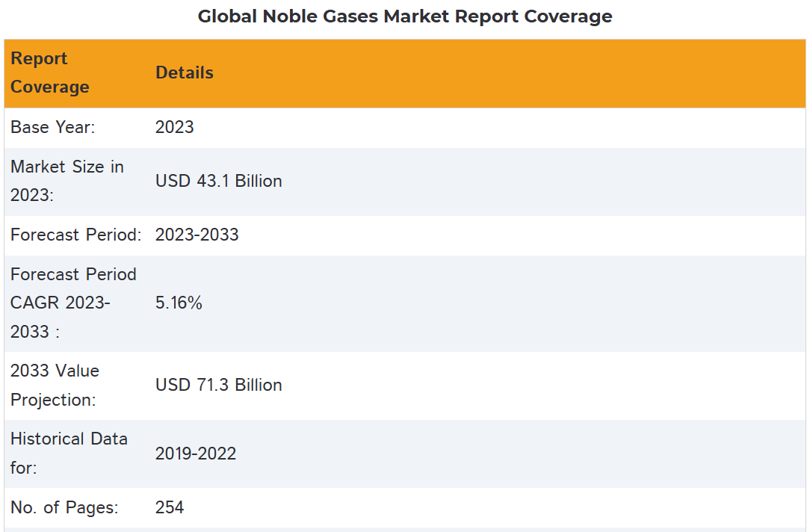This screenshot has width=810, height=532.
Task: Click the 'Base Year:' row label
Action: [x=53, y=128]
